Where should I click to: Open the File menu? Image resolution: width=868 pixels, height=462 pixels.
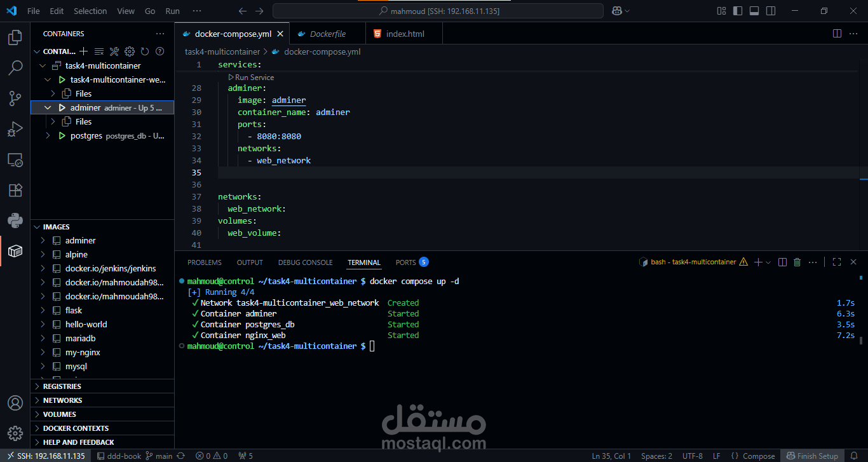(34, 11)
